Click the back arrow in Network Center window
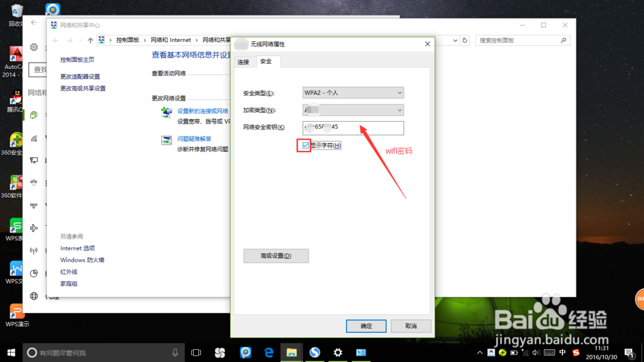The image size is (644, 362). [56, 41]
